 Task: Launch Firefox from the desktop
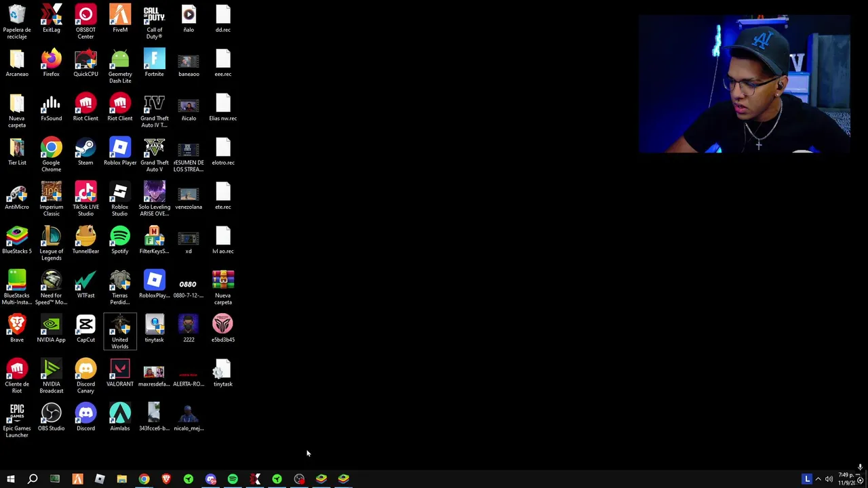52,62
